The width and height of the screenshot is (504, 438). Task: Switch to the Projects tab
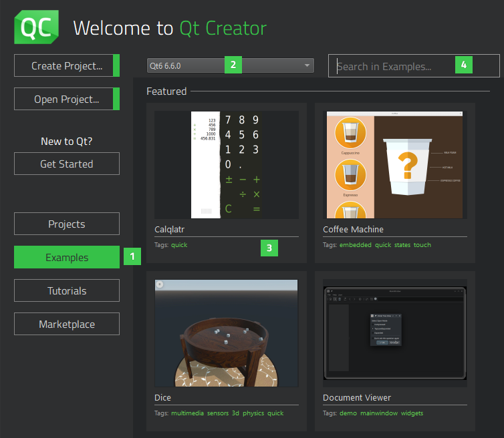tap(66, 224)
